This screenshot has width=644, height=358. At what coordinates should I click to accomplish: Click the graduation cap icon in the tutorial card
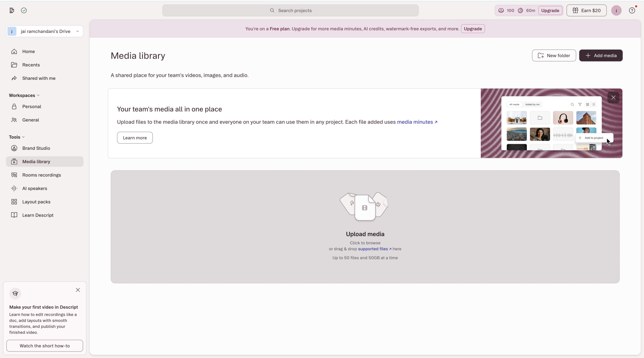[x=15, y=293]
